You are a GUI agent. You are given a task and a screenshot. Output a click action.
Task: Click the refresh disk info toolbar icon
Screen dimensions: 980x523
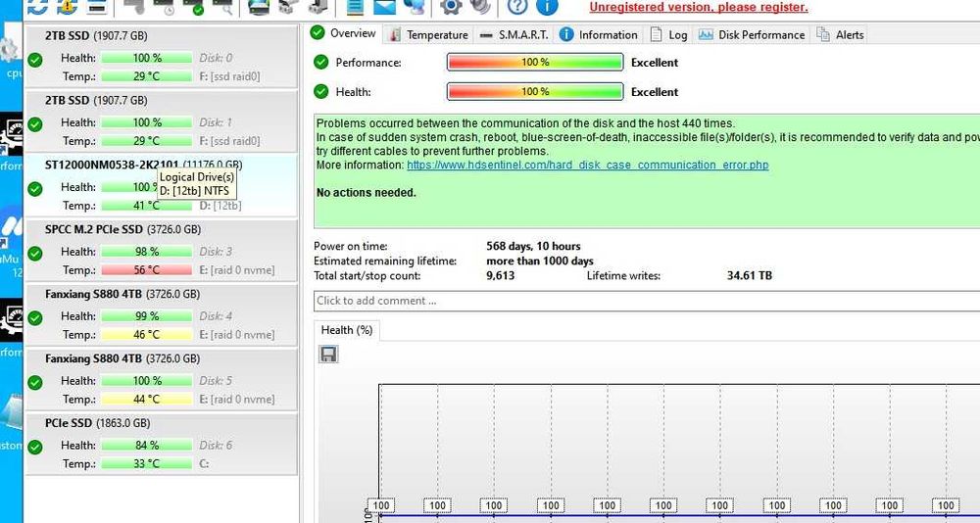point(37,6)
